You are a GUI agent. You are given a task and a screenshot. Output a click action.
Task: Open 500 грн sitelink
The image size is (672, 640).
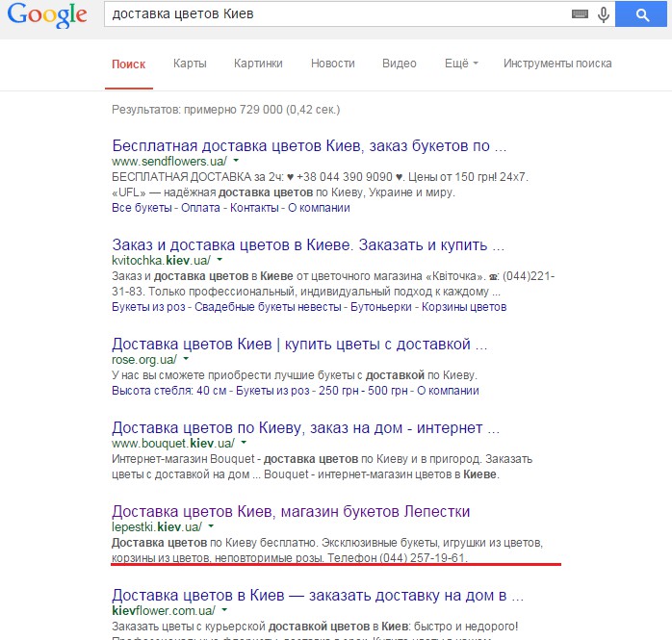click(x=388, y=391)
